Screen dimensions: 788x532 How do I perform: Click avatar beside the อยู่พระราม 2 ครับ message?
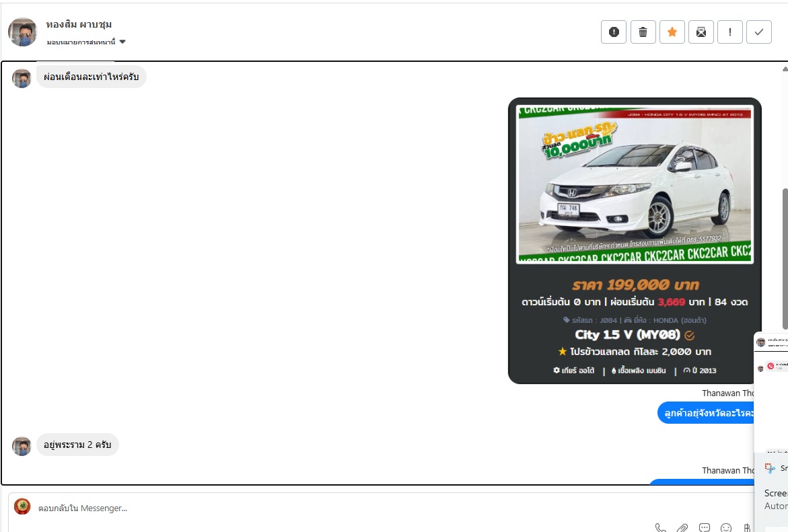click(22, 446)
